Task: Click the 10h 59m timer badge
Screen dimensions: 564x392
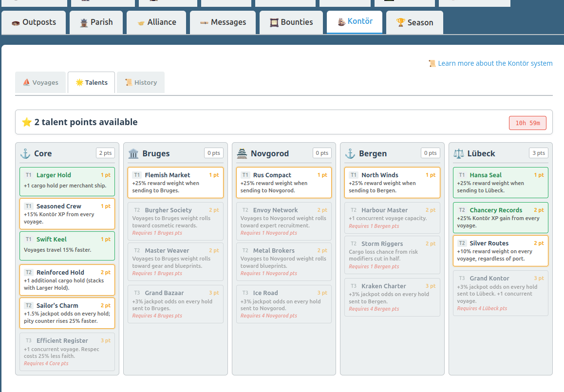Action: click(x=527, y=123)
